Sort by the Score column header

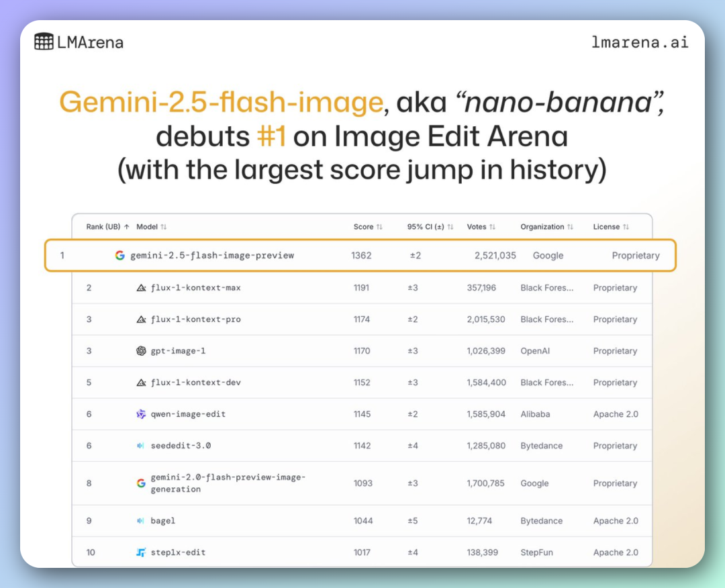pyautogui.click(x=368, y=227)
